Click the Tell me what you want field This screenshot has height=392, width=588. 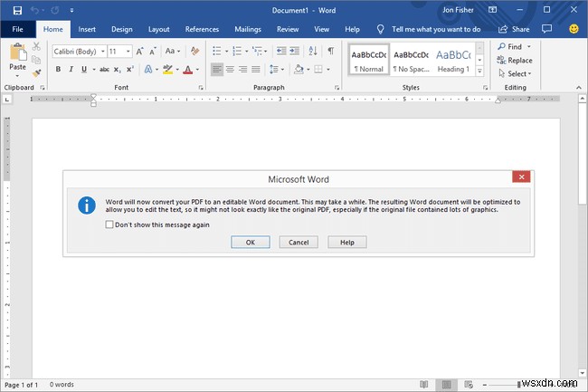[x=436, y=29]
